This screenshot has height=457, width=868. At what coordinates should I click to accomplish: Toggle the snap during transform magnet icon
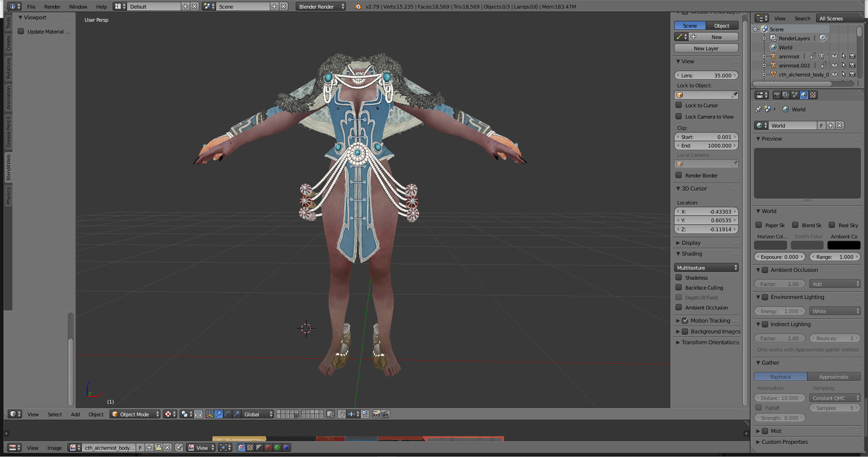tap(342, 414)
